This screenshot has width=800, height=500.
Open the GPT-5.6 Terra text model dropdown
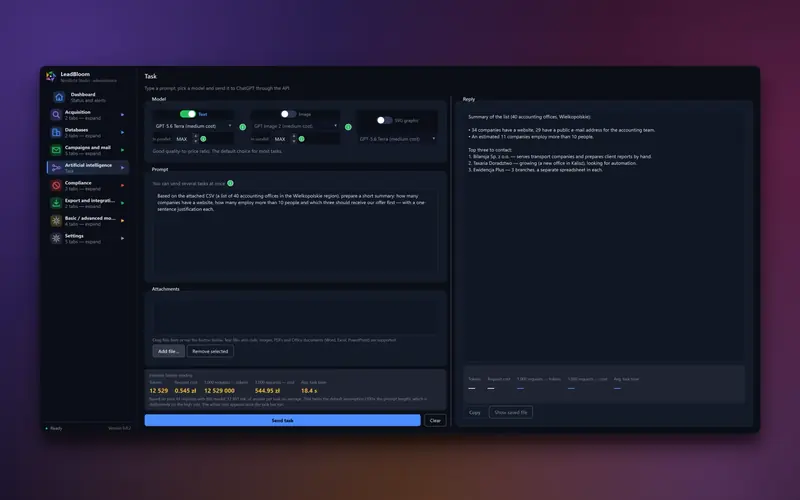[193, 126]
